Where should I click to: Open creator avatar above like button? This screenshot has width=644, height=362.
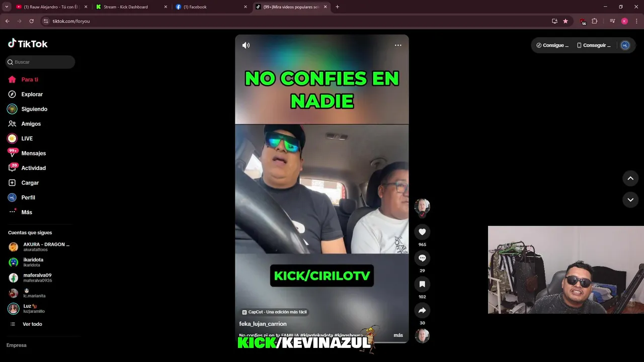coord(422,206)
